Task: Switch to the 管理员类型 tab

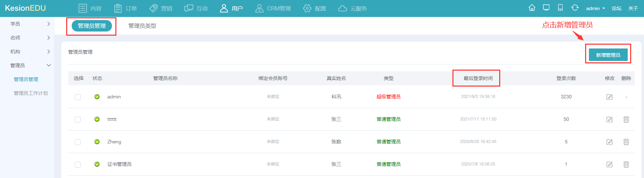Action: tap(142, 26)
